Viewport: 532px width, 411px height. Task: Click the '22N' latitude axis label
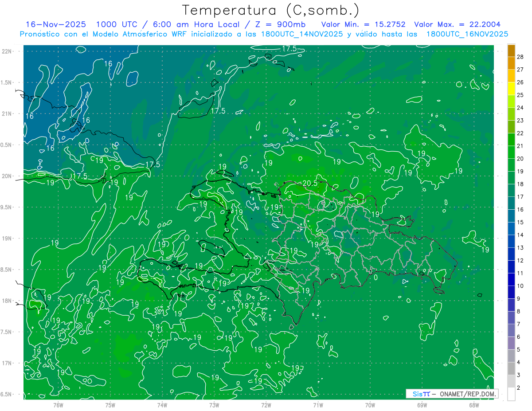(7, 51)
